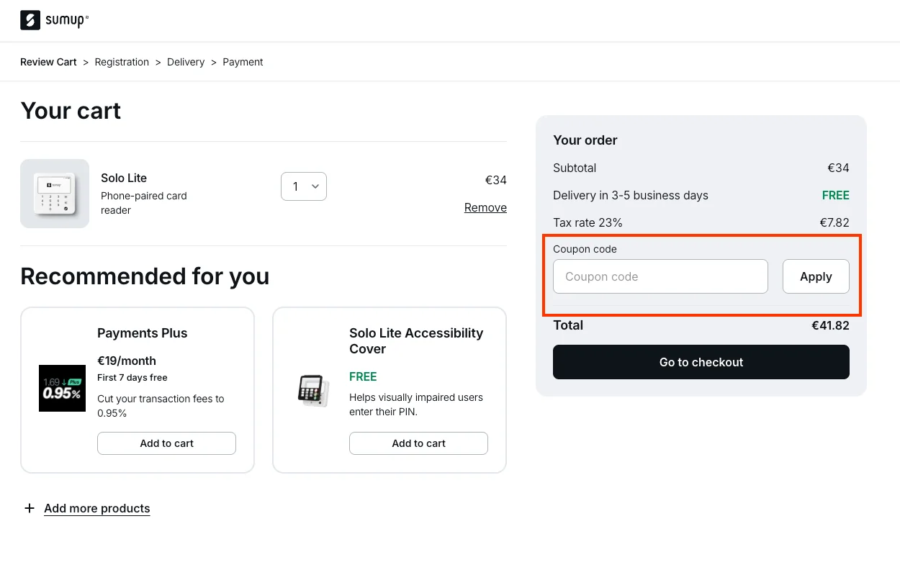The width and height of the screenshot is (900, 588).
Task: Click the plus icon beside Add more products
Action: pos(30,508)
